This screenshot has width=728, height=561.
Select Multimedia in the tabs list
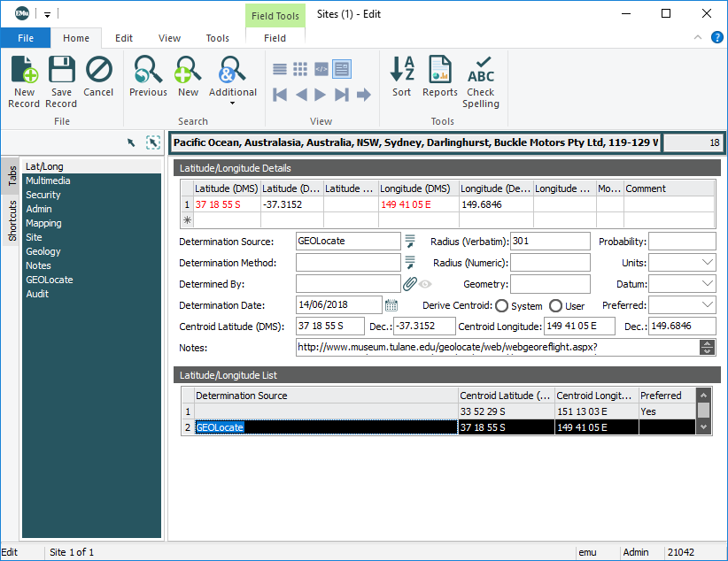pyautogui.click(x=48, y=181)
